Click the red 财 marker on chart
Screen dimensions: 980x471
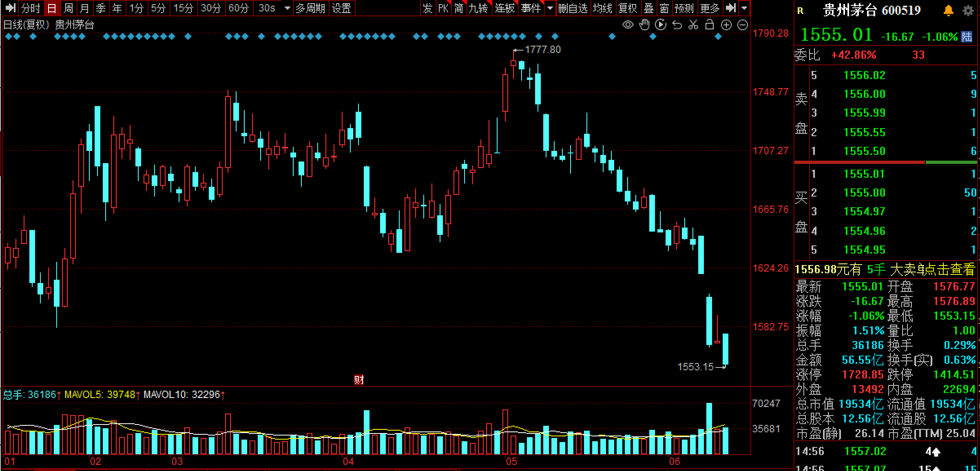(x=359, y=380)
